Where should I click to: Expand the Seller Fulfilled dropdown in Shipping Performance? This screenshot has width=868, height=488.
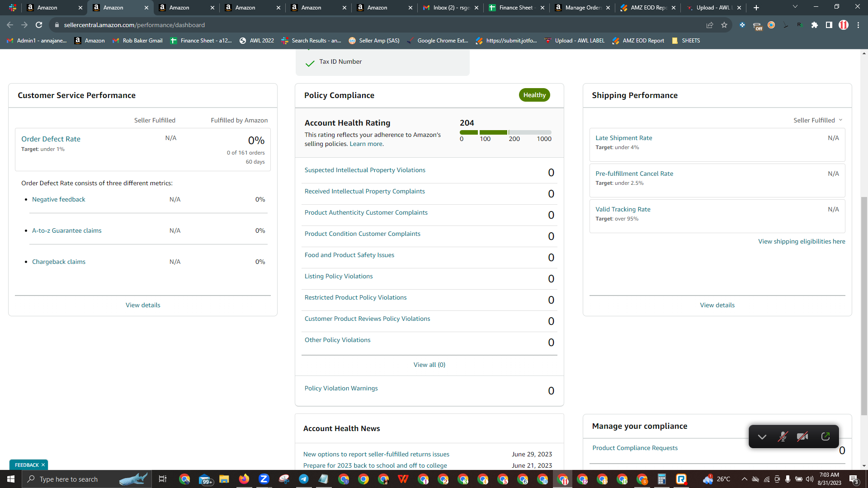tap(818, 120)
